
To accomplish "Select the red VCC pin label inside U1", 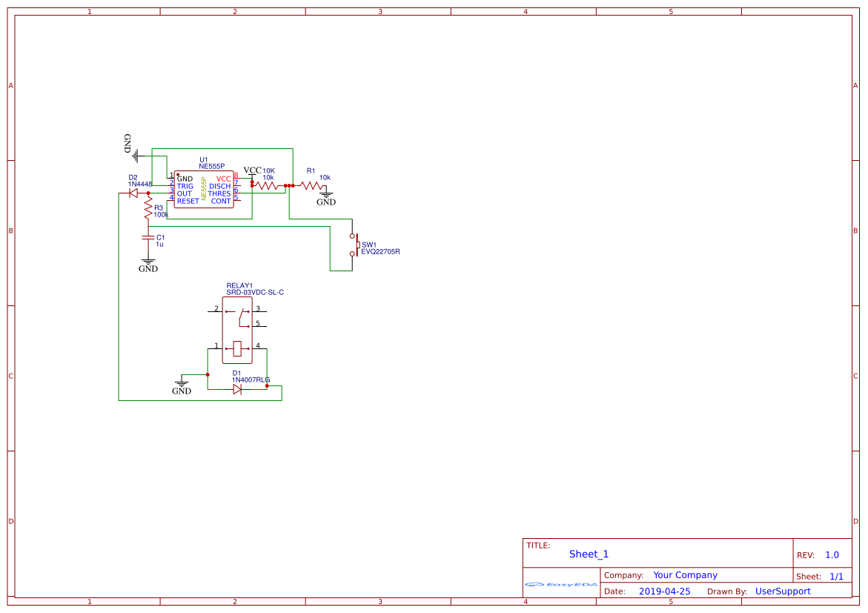I will point(223,179).
